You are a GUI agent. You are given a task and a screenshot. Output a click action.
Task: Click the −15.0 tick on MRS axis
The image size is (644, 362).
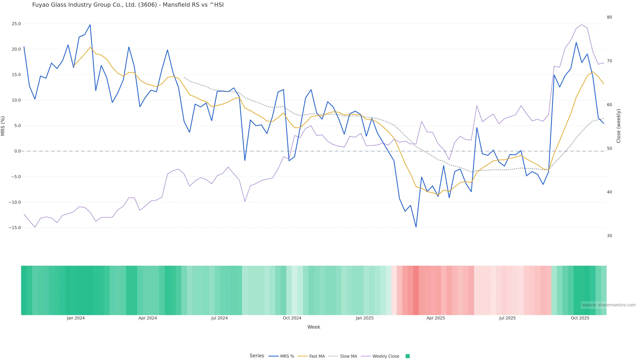15,228
